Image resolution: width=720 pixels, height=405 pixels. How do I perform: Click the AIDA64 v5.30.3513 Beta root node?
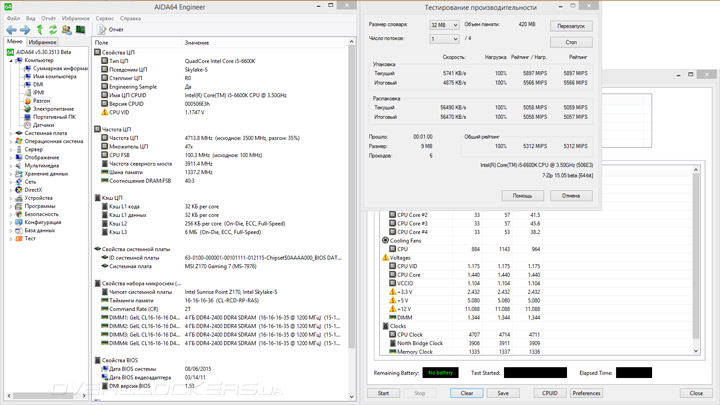[x=44, y=52]
